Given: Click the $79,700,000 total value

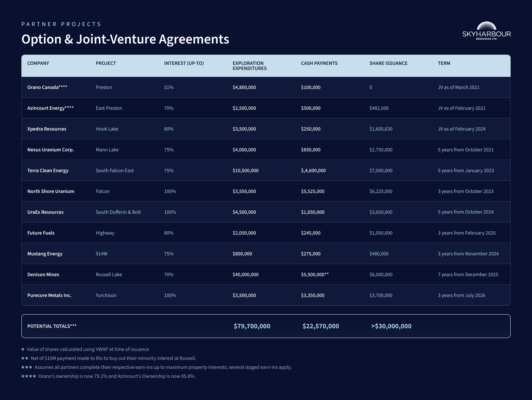Looking at the screenshot, I should pos(252,326).
